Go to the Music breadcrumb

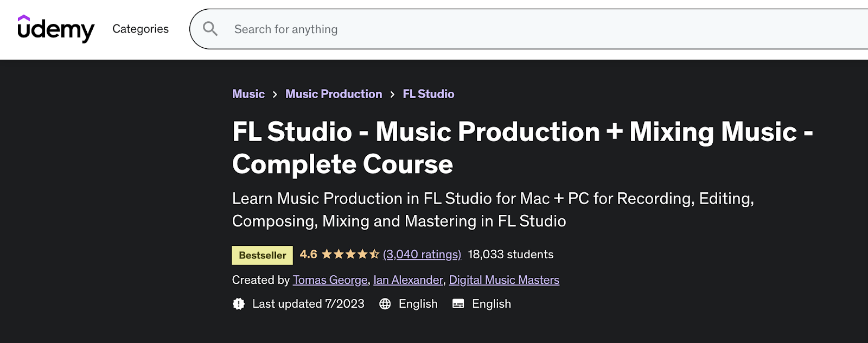(x=248, y=94)
